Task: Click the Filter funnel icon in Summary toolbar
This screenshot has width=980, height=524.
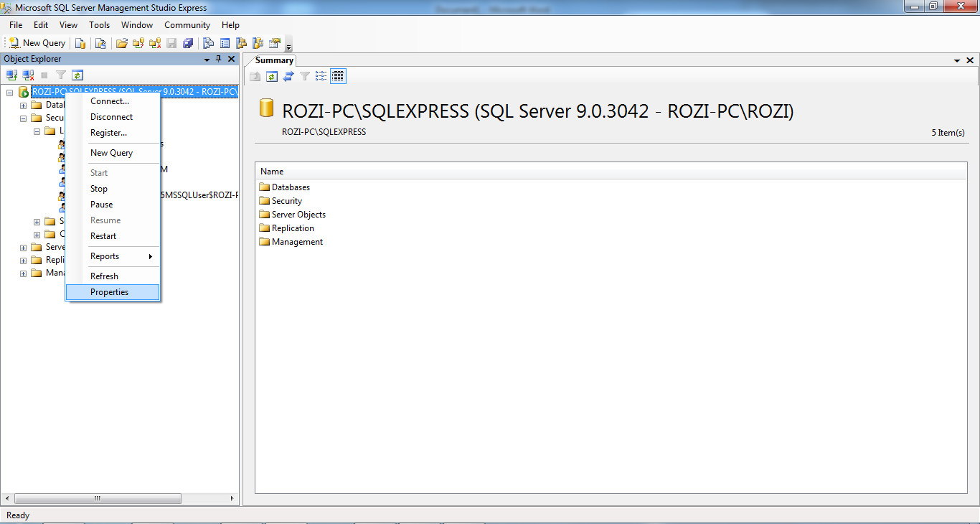Action: (x=305, y=76)
